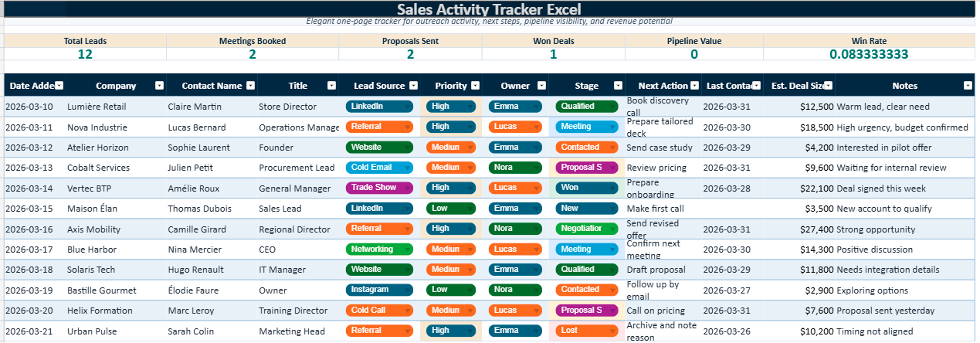Expand the Lost stage chip for Urban Pulse
Screen dimensions: 980x343
612,331
